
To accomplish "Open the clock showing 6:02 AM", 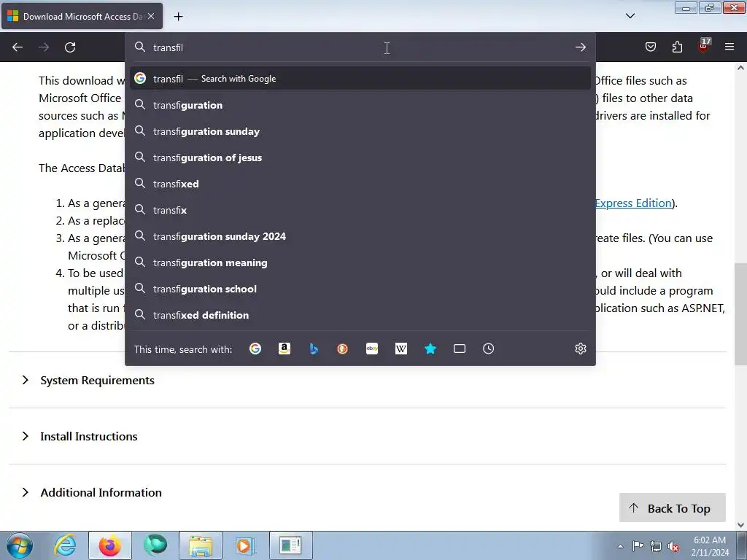I will click(710, 545).
